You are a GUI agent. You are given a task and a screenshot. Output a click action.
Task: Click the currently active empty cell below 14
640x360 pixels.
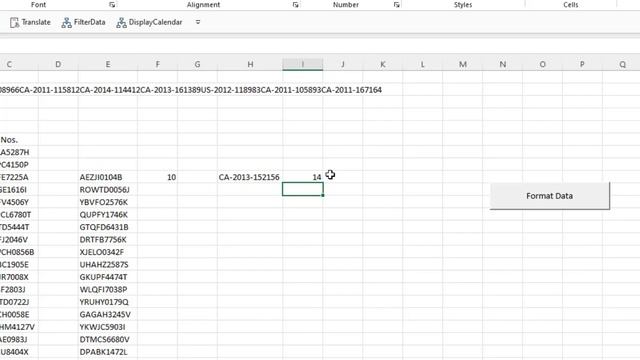[302, 189]
